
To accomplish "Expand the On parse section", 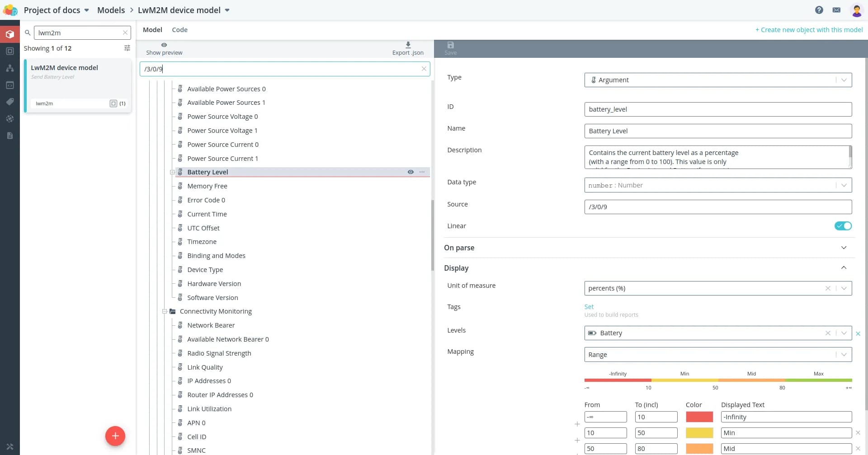I will point(843,248).
